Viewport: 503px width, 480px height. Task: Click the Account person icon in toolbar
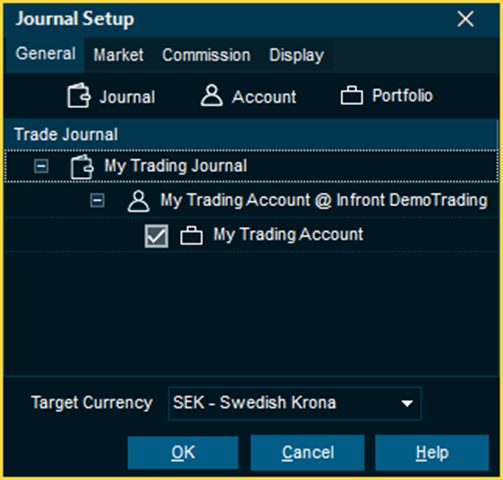pyautogui.click(x=211, y=95)
